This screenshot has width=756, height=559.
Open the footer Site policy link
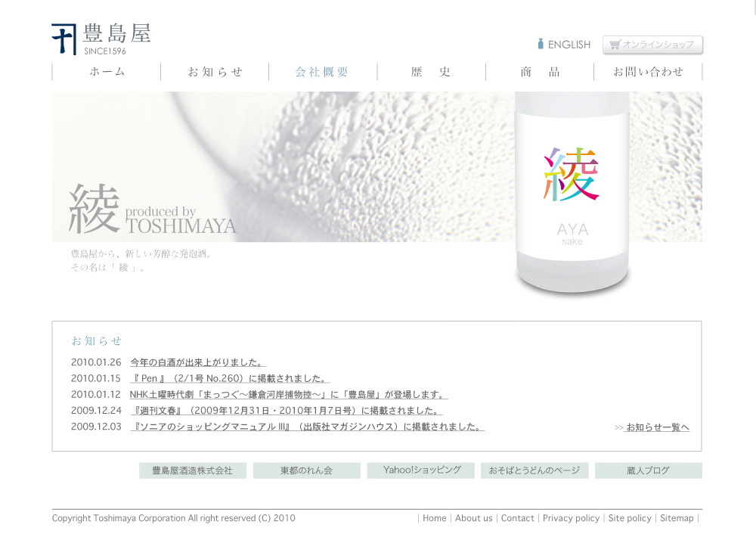pos(630,518)
